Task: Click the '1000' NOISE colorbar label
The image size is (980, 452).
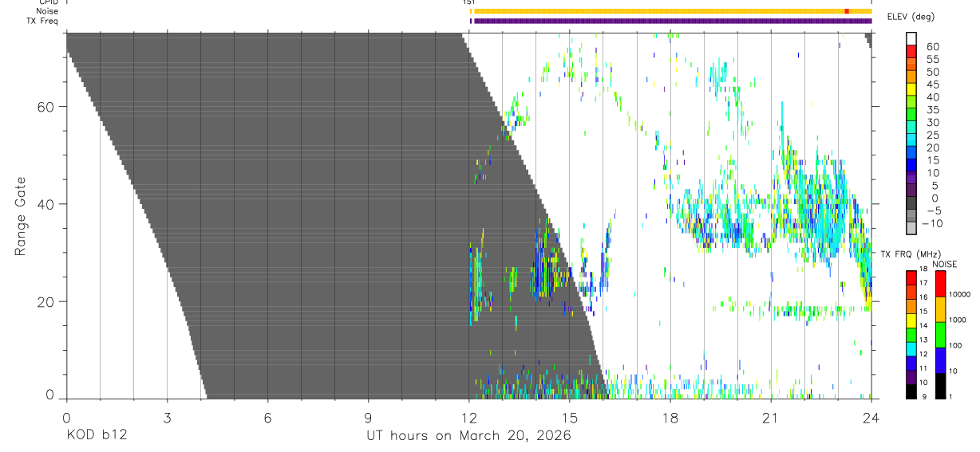Action: point(956,320)
